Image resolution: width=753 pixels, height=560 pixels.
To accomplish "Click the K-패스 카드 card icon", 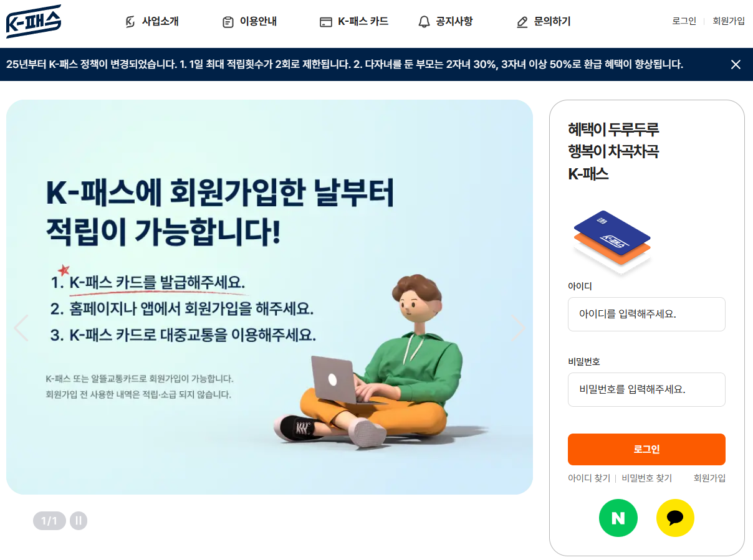I will (x=325, y=22).
